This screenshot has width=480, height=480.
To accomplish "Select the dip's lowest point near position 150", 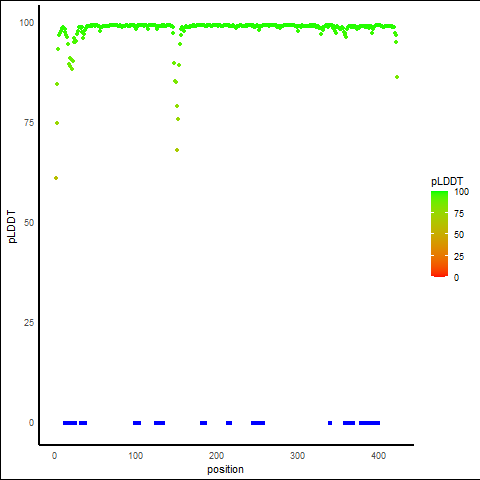I will [x=177, y=150].
